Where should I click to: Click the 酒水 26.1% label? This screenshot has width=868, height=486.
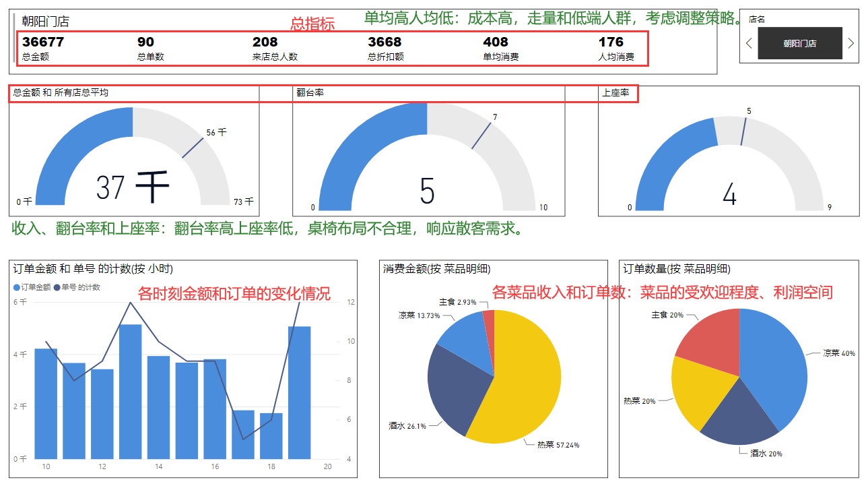[407, 425]
